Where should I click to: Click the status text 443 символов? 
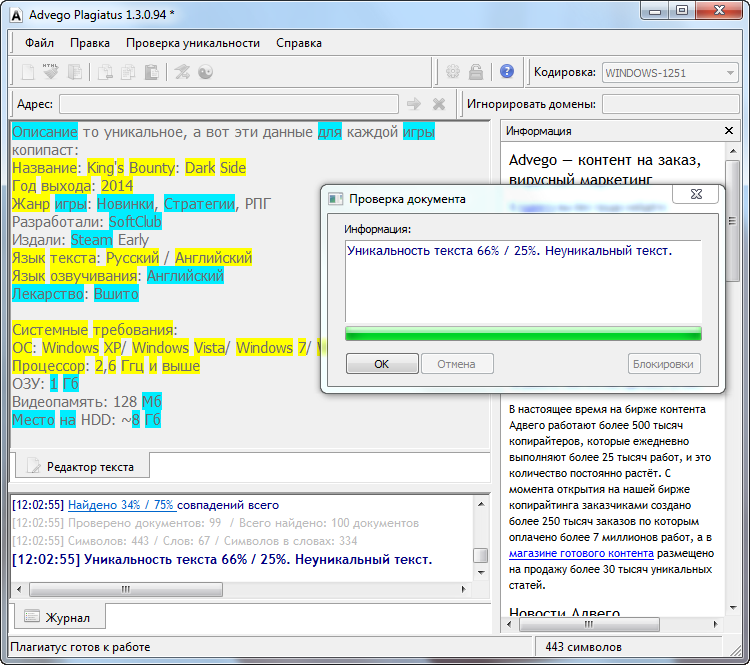point(583,647)
